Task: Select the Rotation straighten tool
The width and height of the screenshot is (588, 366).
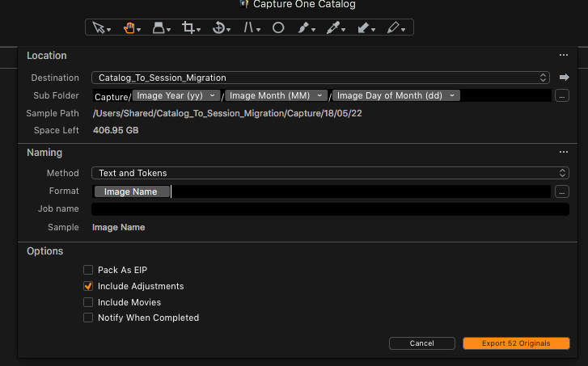Action: point(218,27)
